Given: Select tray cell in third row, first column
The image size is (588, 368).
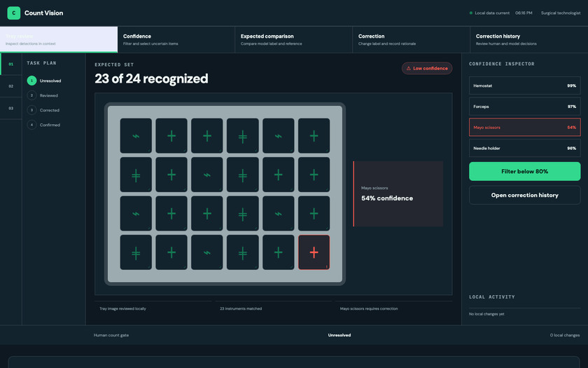Looking at the screenshot, I should (136, 213).
